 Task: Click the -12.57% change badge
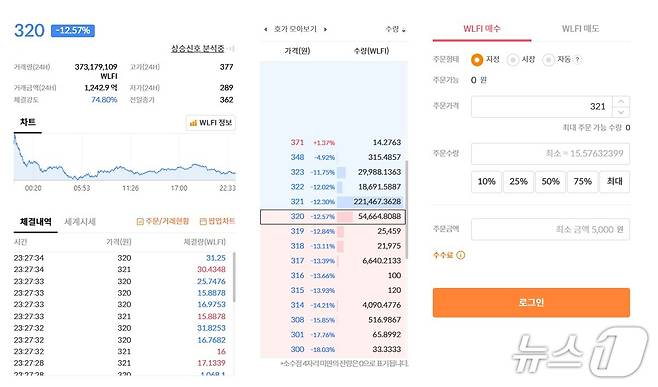pyautogui.click(x=73, y=31)
